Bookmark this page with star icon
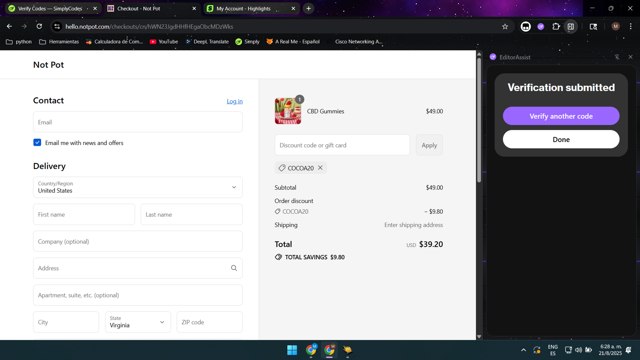 505,27
